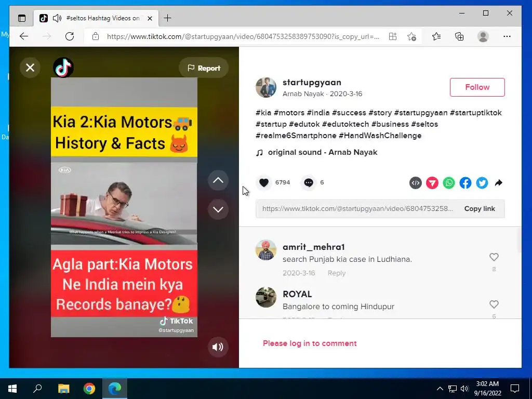This screenshot has width=532, height=399.
Task: Mute the video sound
Action: pyautogui.click(x=218, y=347)
